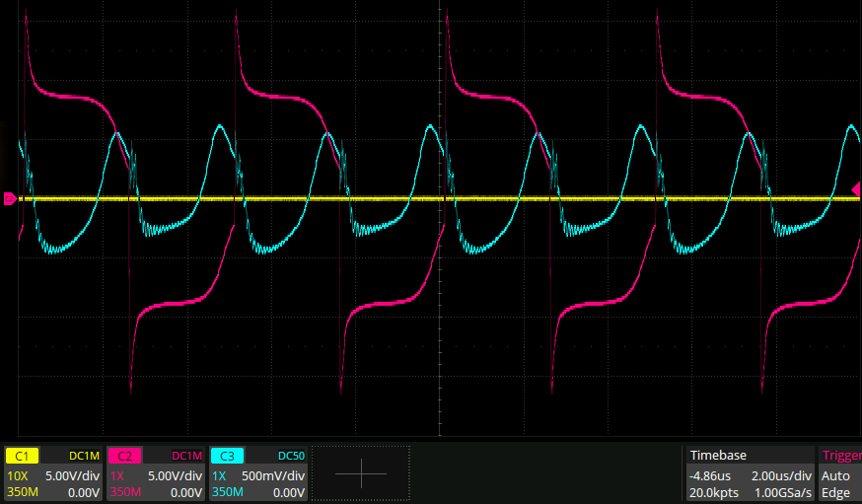The width and height of the screenshot is (862, 504).
Task: Click the pink trigger level marker on right edge
Action: pos(856,188)
